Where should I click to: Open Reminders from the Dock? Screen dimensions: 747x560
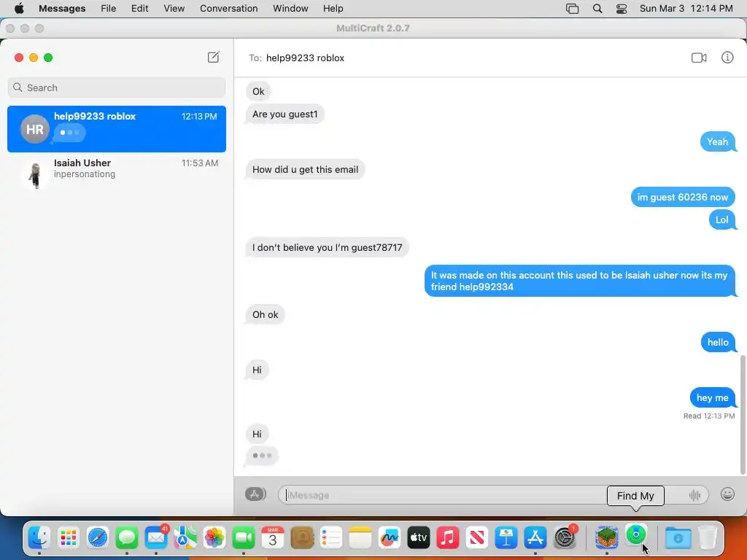tap(331, 538)
